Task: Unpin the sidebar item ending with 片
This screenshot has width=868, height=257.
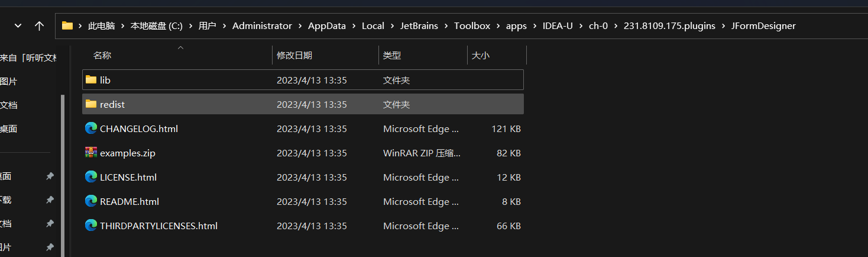Action: (x=50, y=247)
